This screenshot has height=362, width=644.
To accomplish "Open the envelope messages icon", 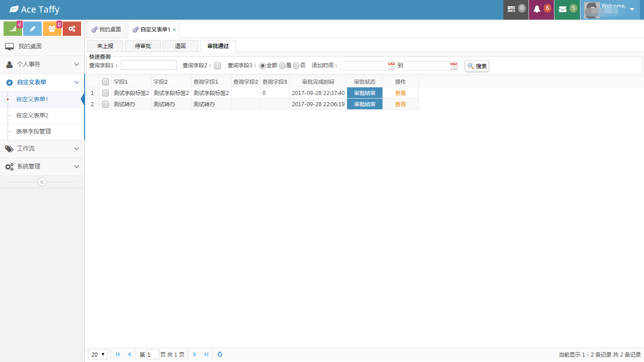I will click(x=562, y=9).
